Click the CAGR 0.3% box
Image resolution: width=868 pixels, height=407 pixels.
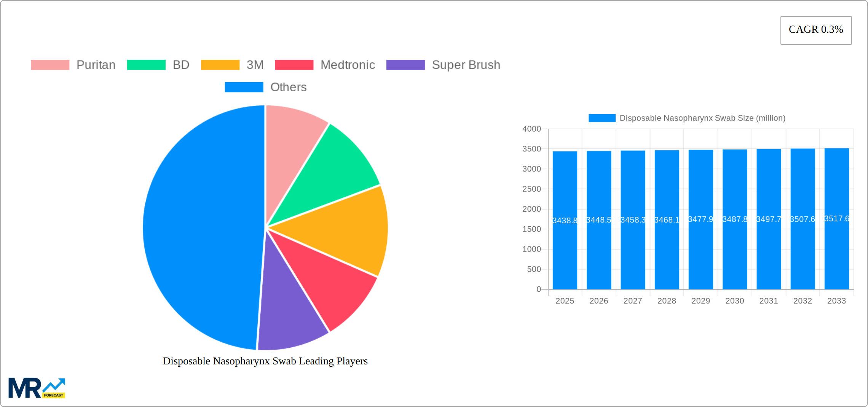point(815,30)
